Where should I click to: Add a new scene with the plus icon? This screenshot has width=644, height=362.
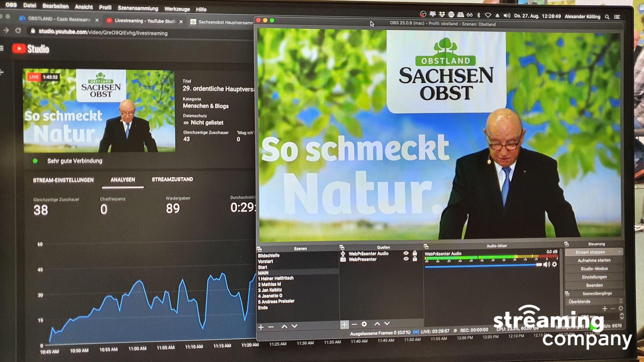pyautogui.click(x=261, y=327)
